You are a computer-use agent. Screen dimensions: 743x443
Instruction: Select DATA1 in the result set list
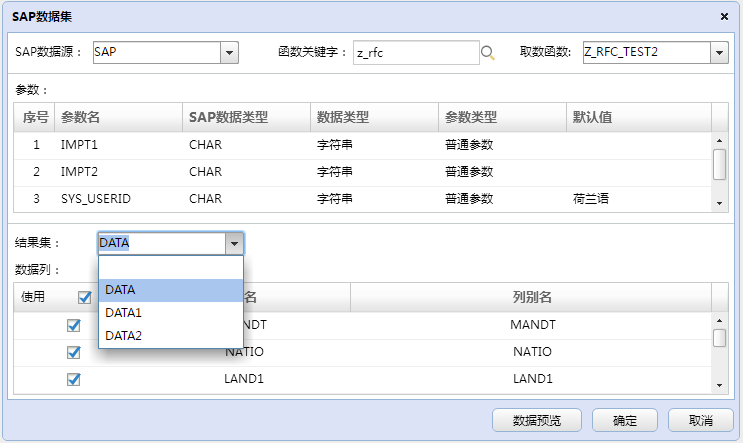171,313
